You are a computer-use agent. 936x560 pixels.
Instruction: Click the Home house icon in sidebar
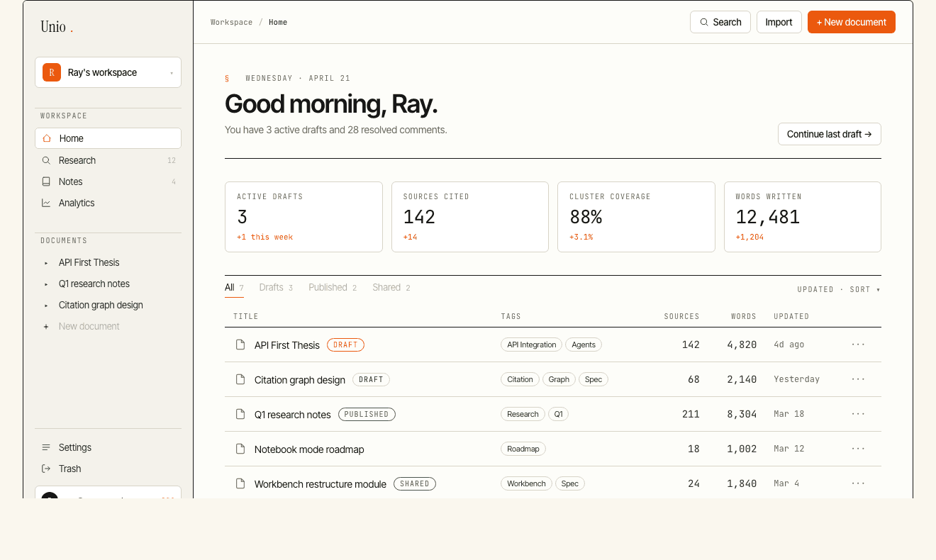(x=47, y=138)
